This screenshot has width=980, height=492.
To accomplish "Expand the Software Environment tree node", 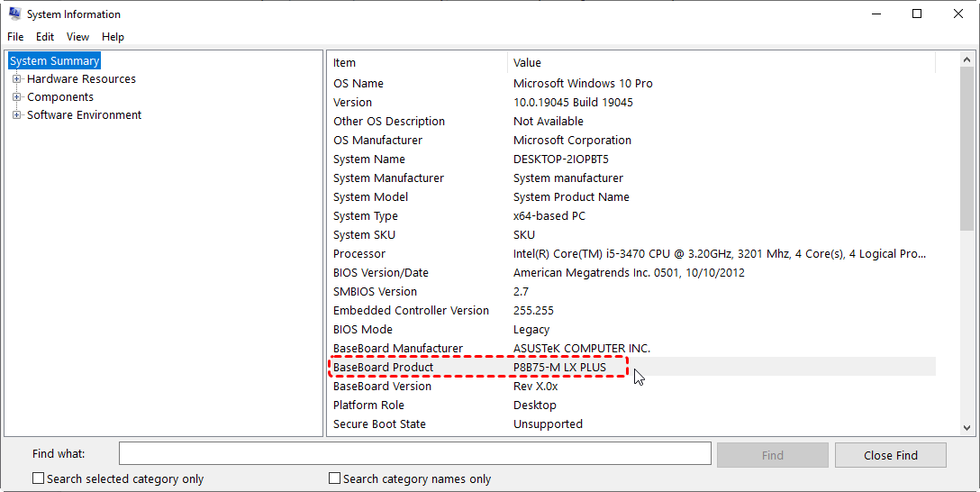I will (16, 115).
